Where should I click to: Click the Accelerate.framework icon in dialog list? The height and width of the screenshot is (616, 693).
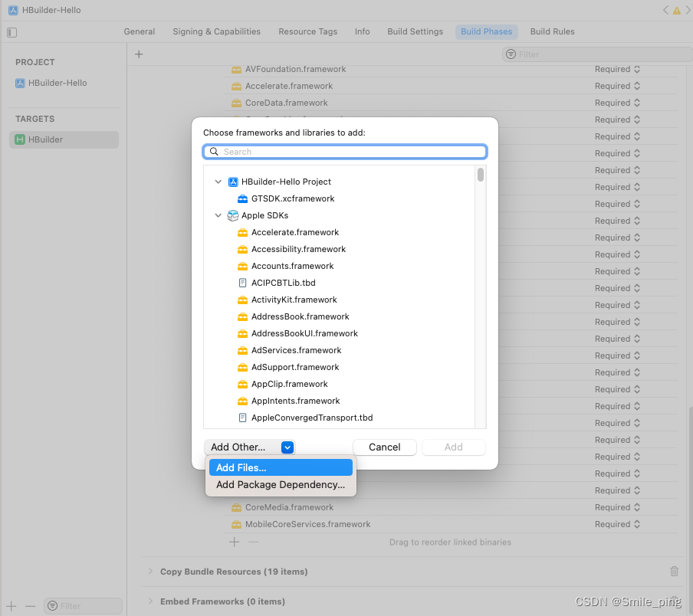[242, 232]
